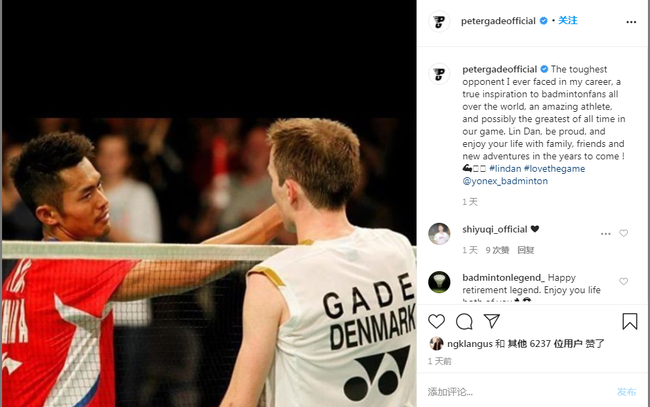Reply to shiyuqi_official comment via 回复
The image size is (650, 407).
[x=526, y=250]
